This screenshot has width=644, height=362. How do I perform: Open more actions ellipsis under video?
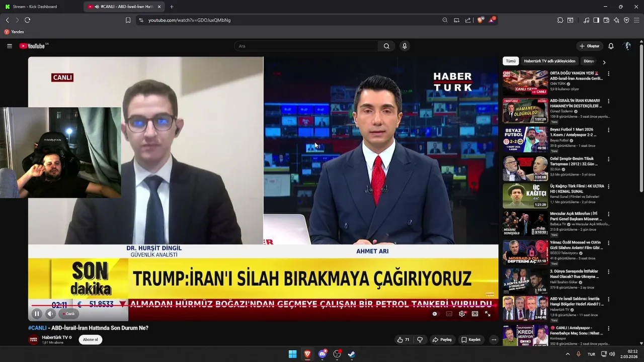494,340
